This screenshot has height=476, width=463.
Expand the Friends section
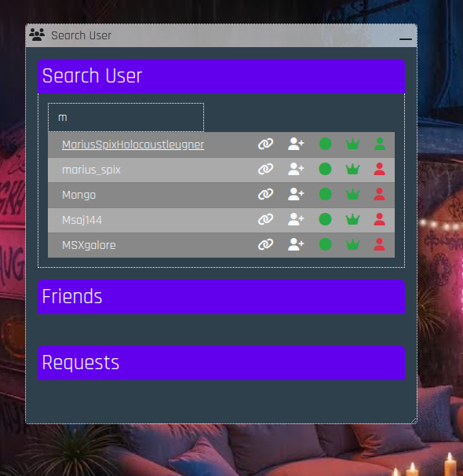pyautogui.click(x=221, y=297)
